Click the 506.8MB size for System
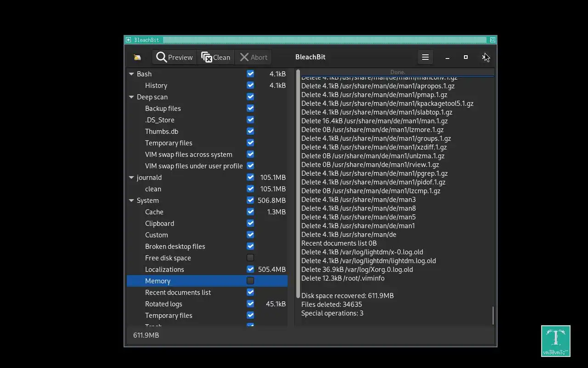588x368 pixels. pos(272,200)
